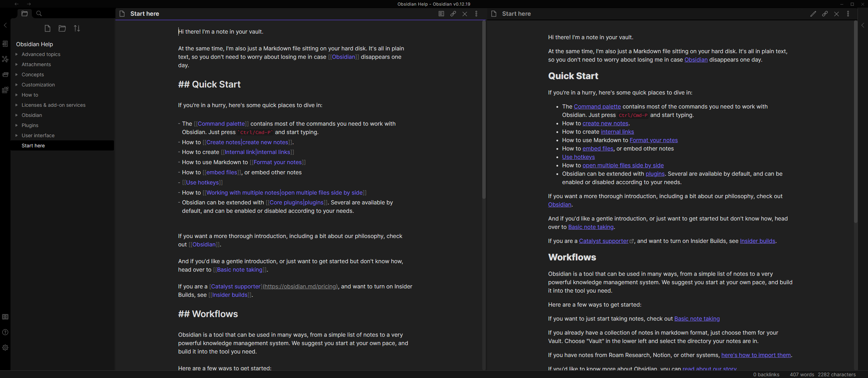Viewport: 868px width, 378px height.
Task: Click the Obsidian Help vault title
Action: (35, 44)
